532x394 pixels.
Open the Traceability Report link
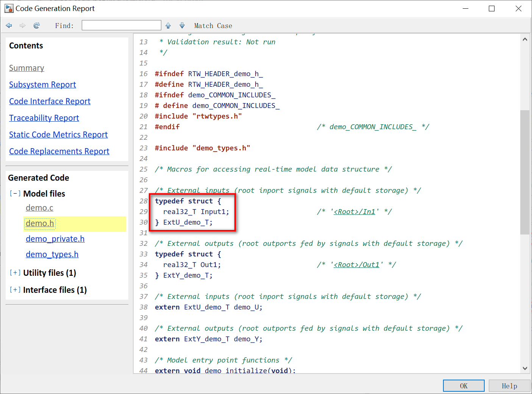[44, 118]
